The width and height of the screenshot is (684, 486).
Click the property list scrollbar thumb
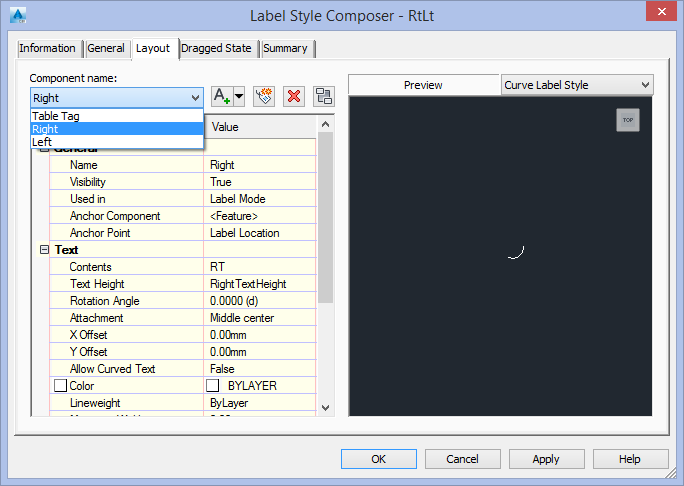[x=325, y=217]
